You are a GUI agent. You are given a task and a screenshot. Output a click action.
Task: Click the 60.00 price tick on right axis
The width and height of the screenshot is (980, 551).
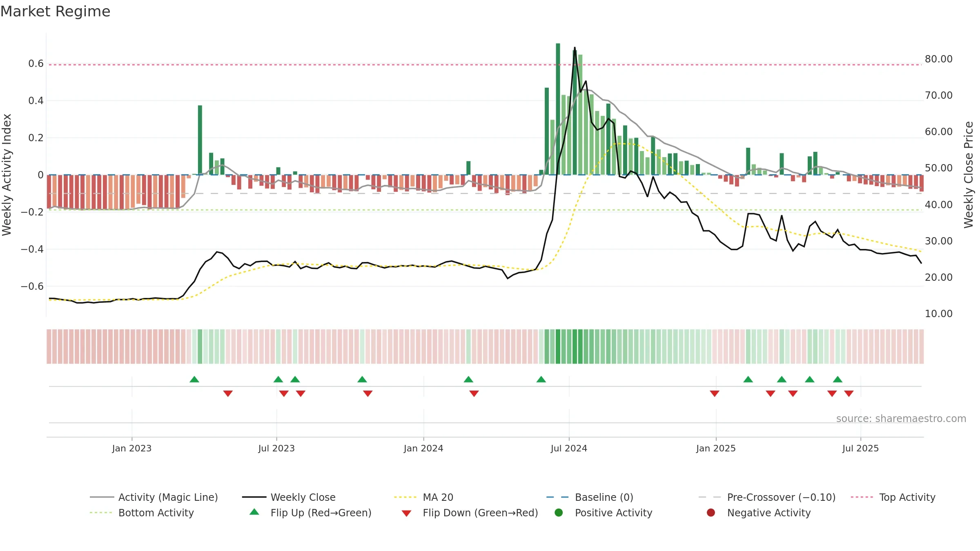[x=939, y=132]
